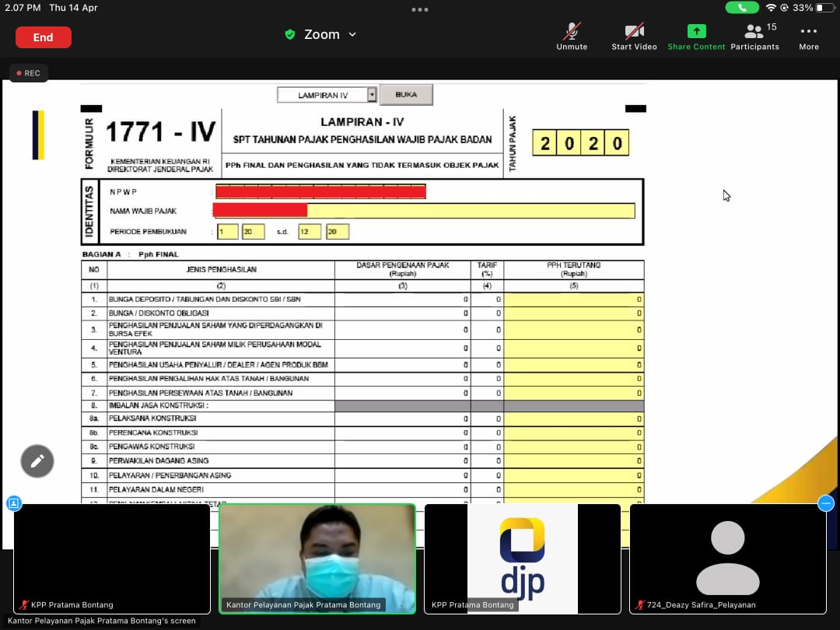Tap the three-dot multitasking indicator at top
840x630 pixels.
[420, 9]
